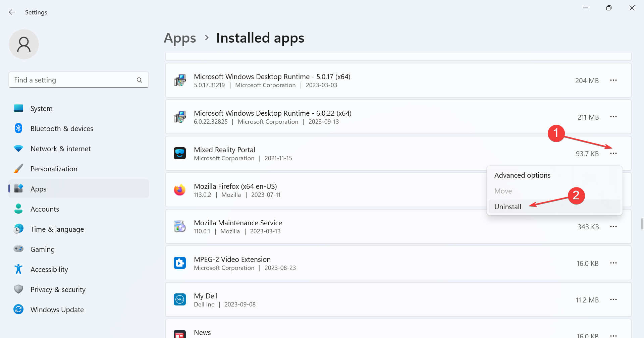Open more options for Desktop Runtime 5.0.17
Image resolution: width=644 pixels, height=338 pixels.
coord(613,80)
